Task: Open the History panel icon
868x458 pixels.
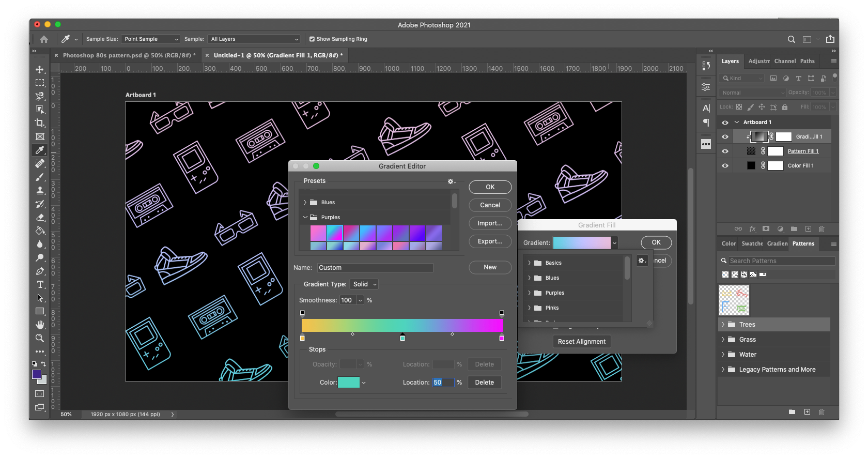Action: (706, 66)
